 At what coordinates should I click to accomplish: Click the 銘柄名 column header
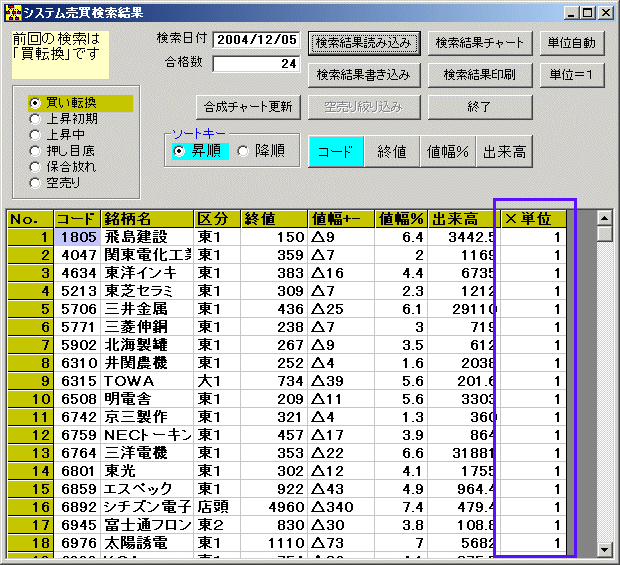(x=147, y=219)
